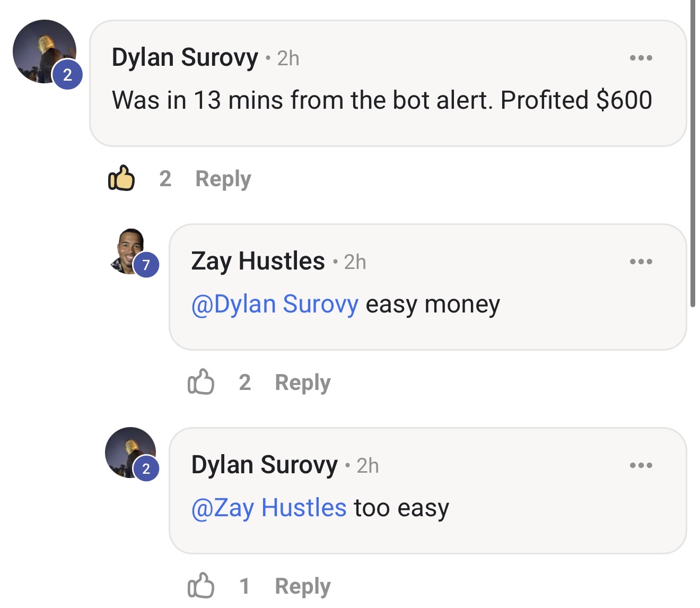Screen dimensions: 700x608
Task: Click Dylan Surovy's profile picture
Action: click(x=44, y=51)
